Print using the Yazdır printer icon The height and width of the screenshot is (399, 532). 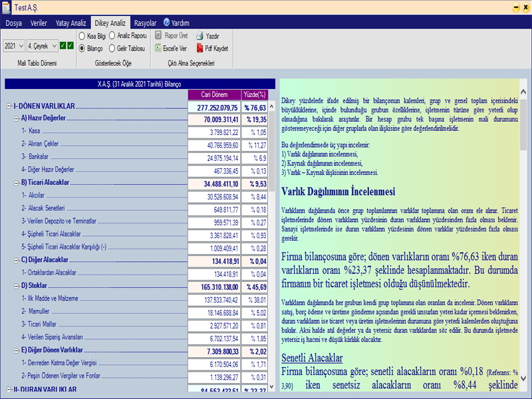[199, 36]
